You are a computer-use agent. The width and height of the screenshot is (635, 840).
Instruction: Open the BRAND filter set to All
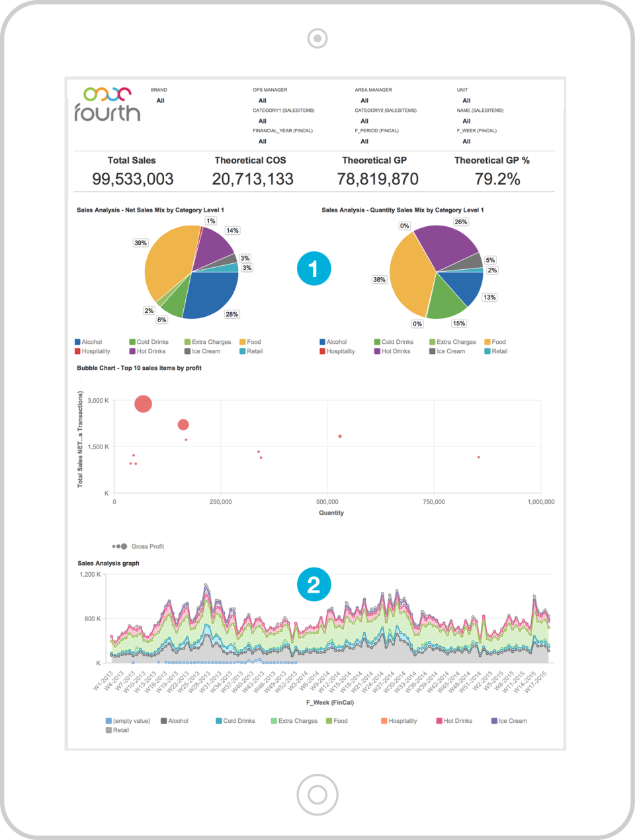pyautogui.click(x=160, y=101)
